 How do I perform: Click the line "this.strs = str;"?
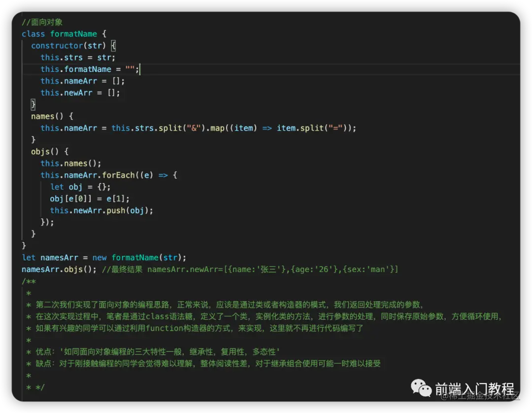78,57
